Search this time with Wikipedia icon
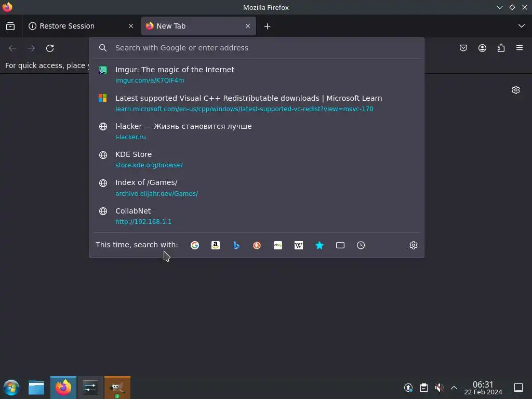532x399 pixels. 299,245
